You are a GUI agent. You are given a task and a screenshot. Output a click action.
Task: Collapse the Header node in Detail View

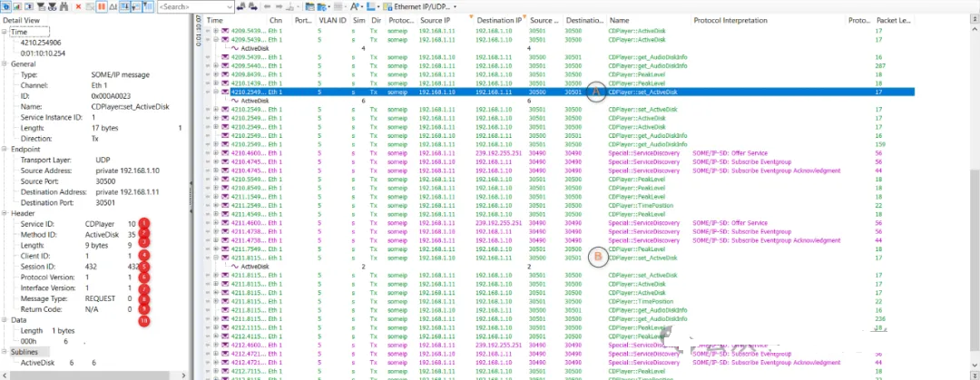click(x=5, y=213)
